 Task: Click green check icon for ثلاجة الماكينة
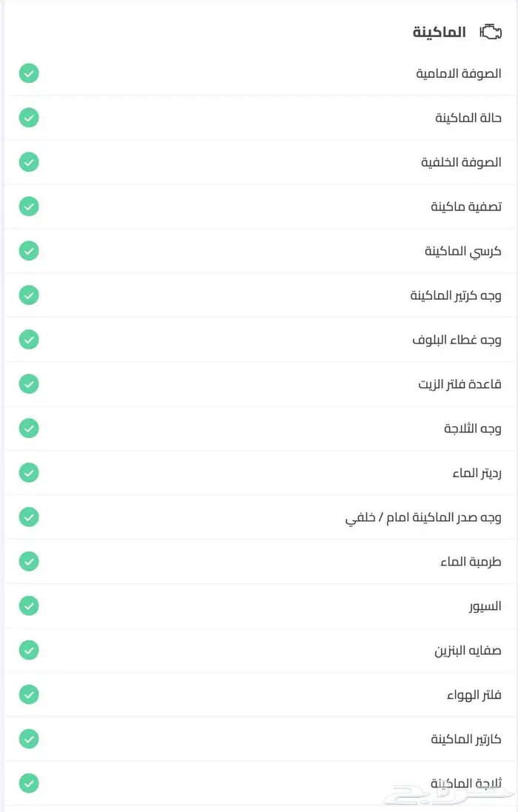(29, 782)
